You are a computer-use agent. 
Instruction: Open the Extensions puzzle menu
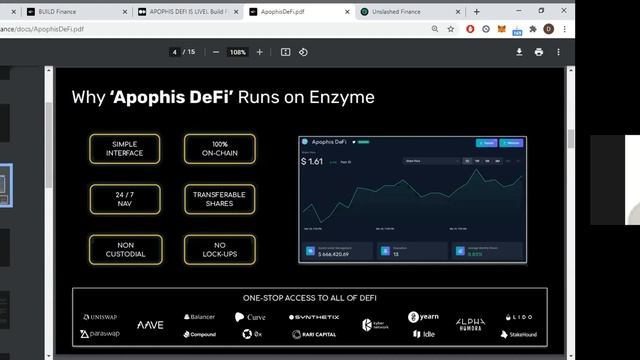click(533, 29)
